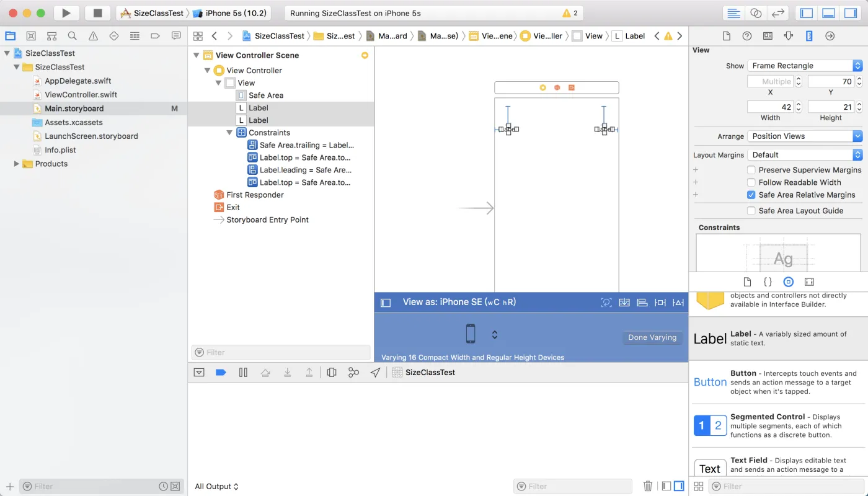Open the Identity inspector
This screenshot has width=868, height=496.
(768, 36)
